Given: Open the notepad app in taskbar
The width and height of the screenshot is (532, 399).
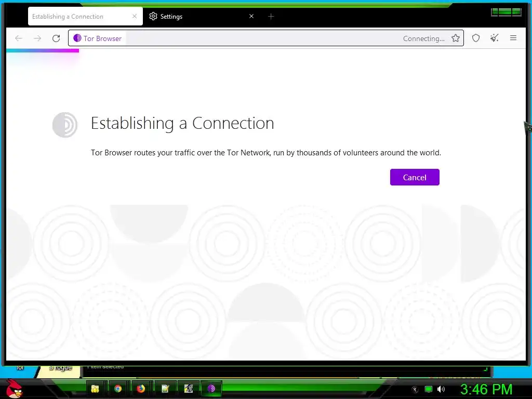Looking at the screenshot, I should 165,389.
